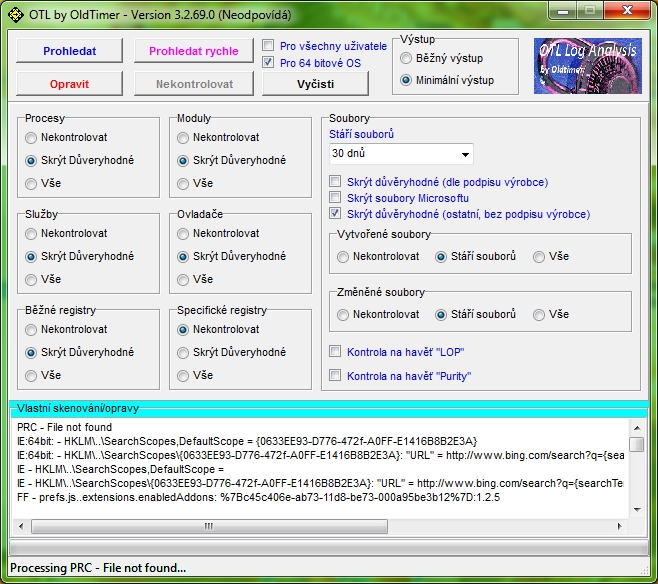
Task: Enable Kontrola na havěť "Purity" checkbox
Action: click(x=335, y=376)
